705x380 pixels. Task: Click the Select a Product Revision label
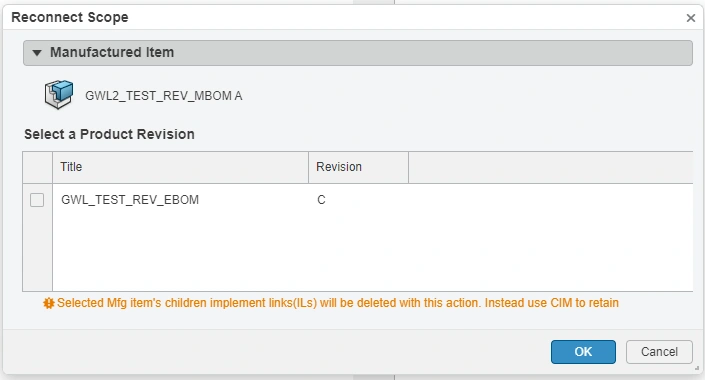point(109,134)
